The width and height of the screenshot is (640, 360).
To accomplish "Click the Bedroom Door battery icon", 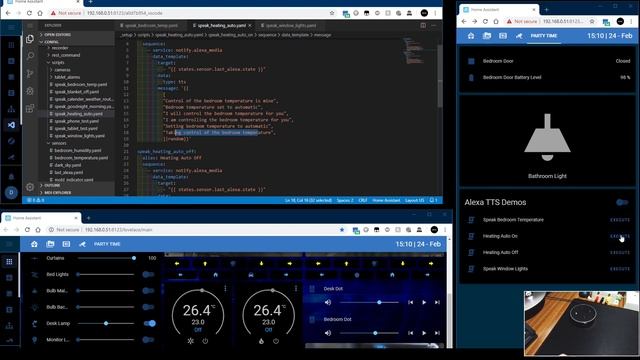I will [471, 78].
